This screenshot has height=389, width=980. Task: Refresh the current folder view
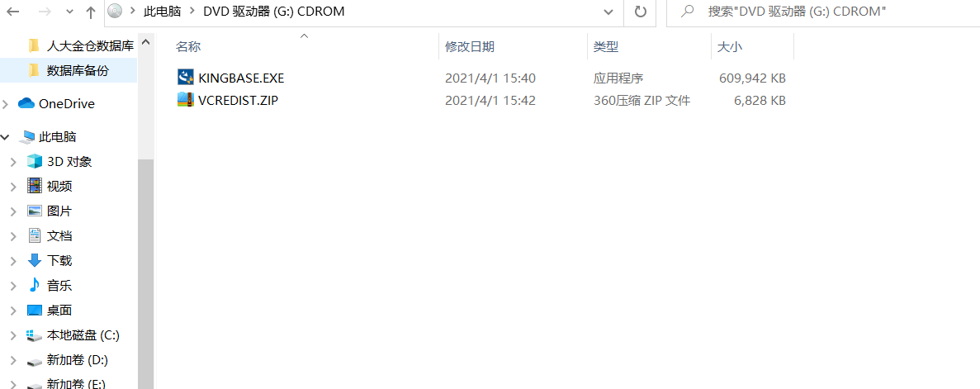[640, 12]
